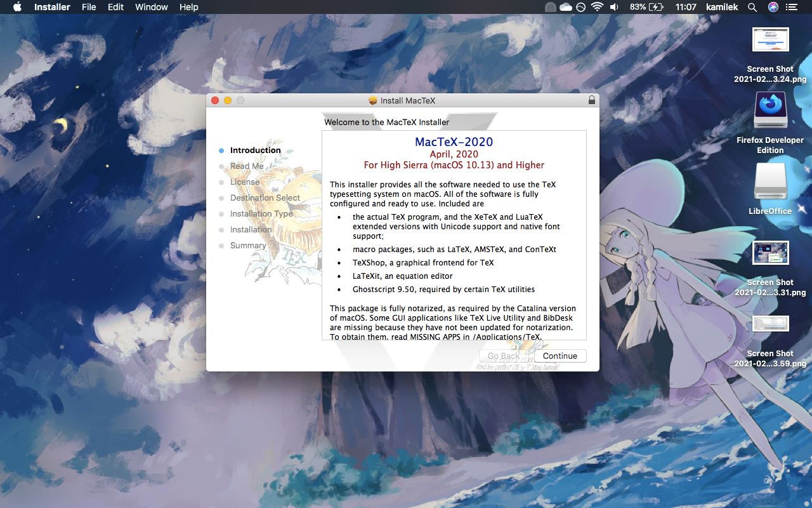Click the 'macro packages, such as LaTeX' bullet
The height and width of the screenshot is (508, 812).
pyautogui.click(x=454, y=250)
